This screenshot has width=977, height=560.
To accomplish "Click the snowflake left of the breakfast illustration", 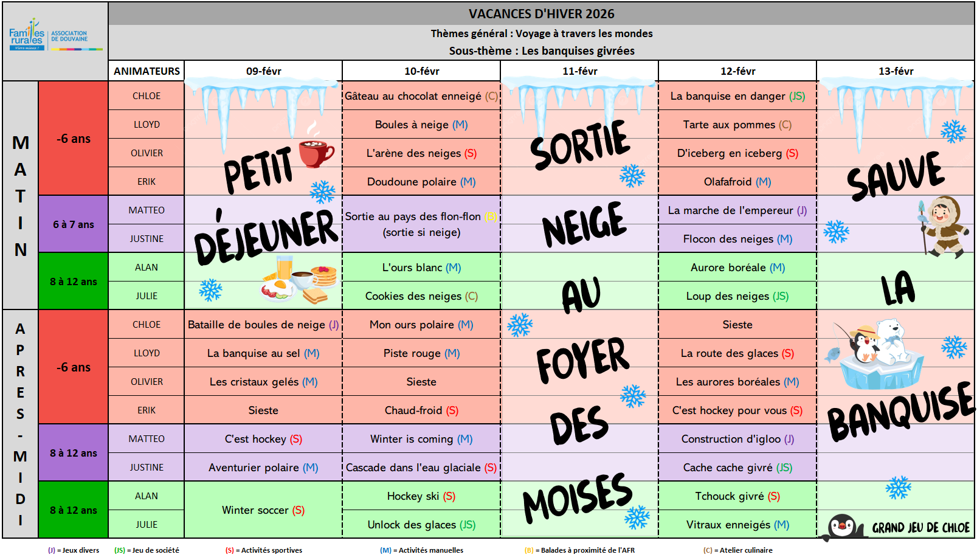I will [210, 290].
